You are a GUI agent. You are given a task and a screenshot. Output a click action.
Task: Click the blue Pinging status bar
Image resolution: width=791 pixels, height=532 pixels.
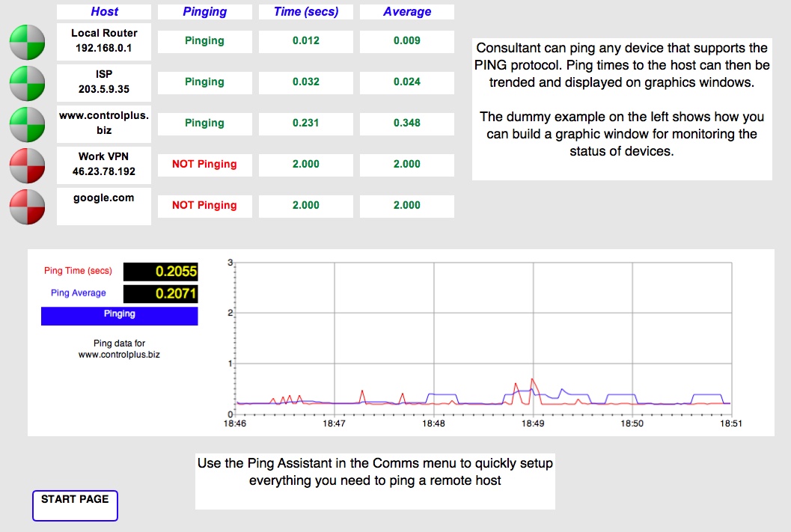119,315
